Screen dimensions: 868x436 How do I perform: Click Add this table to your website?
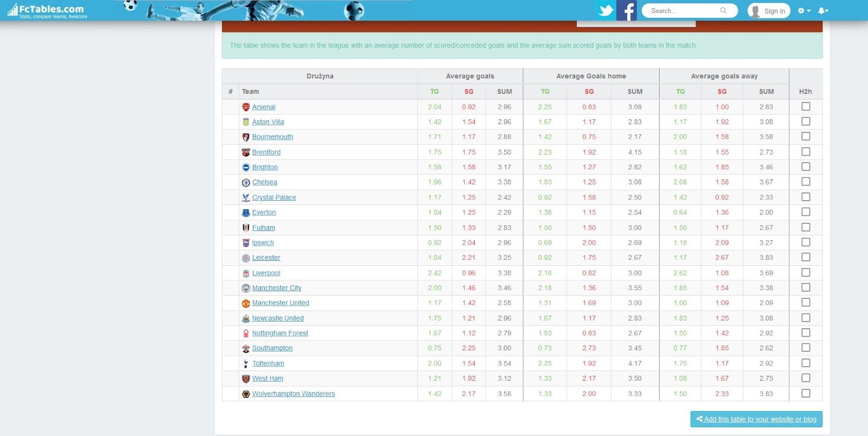pos(756,419)
